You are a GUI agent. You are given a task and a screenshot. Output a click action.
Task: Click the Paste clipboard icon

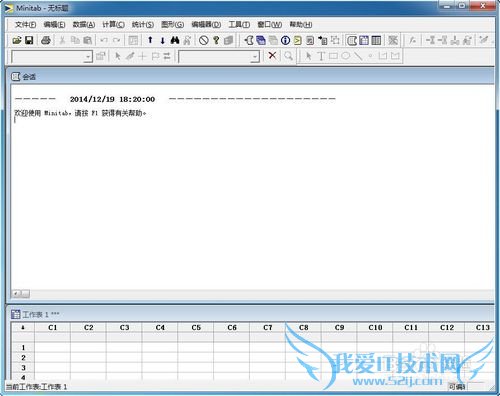[87, 40]
